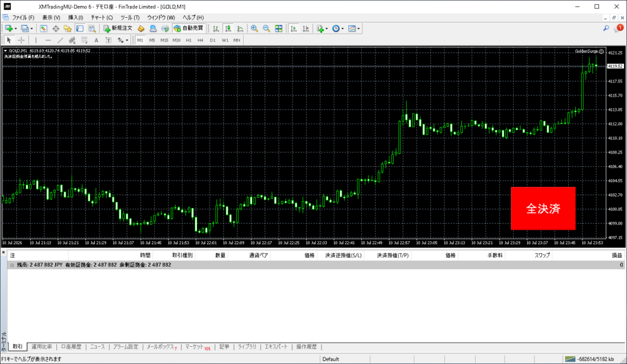Image resolution: width=627 pixels, height=364 pixels.
Task: Select the equidistant channel tool
Action: coord(72,40)
